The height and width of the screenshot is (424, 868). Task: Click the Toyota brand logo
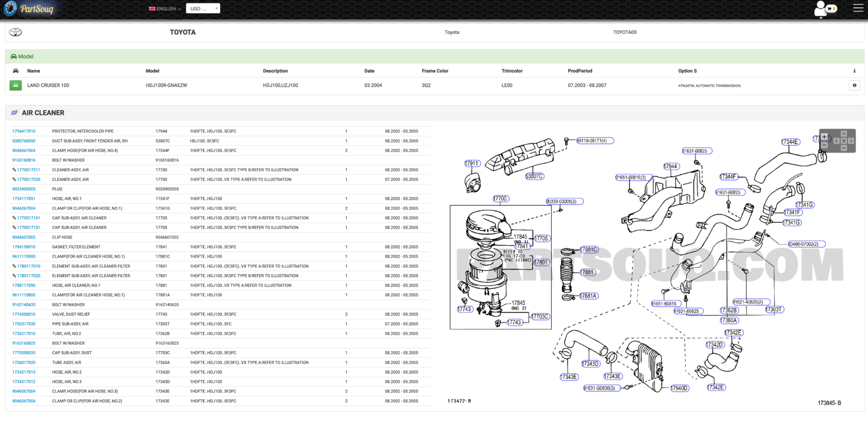[x=16, y=32]
